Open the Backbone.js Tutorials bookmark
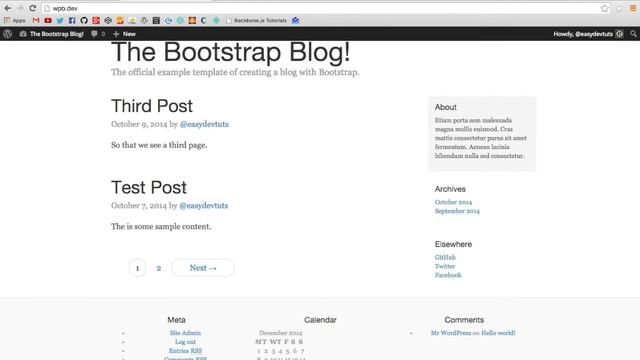The image size is (640, 360). click(256, 20)
